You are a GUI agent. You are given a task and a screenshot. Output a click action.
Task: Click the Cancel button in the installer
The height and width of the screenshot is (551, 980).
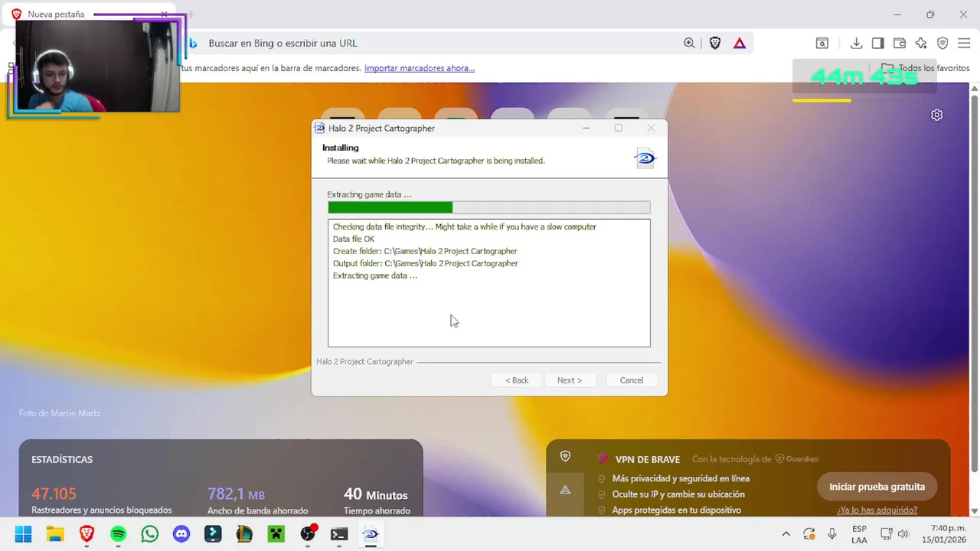click(x=631, y=380)
